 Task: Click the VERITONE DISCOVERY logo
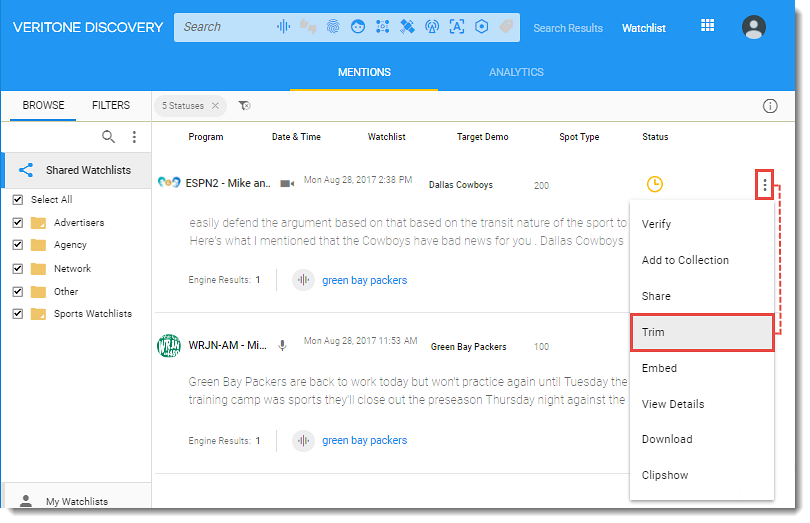[x=88, y=27]
